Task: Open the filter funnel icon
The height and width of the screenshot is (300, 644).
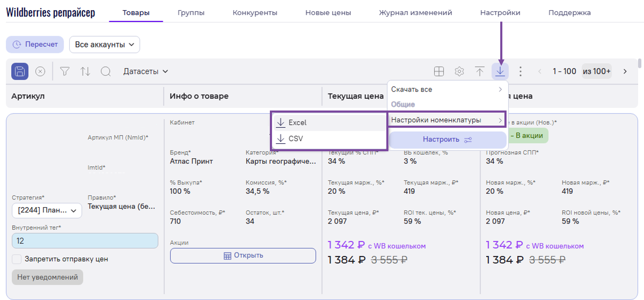Action: pos(64,71)
